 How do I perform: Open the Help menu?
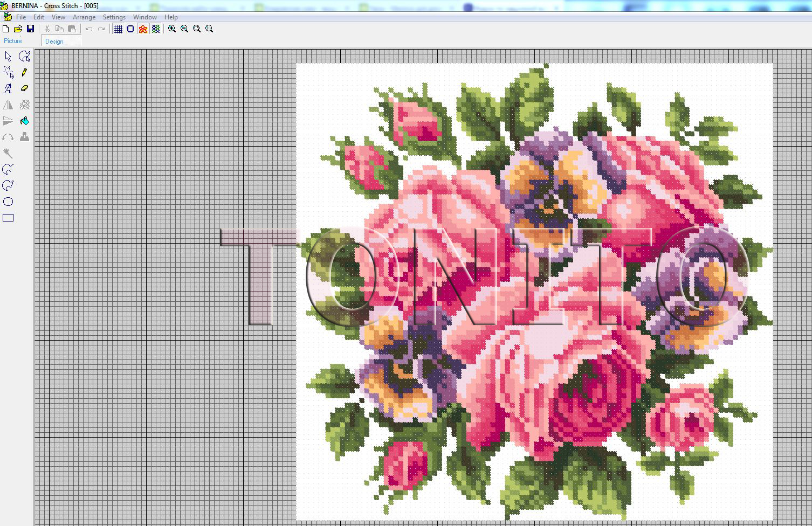coord(171,17)
